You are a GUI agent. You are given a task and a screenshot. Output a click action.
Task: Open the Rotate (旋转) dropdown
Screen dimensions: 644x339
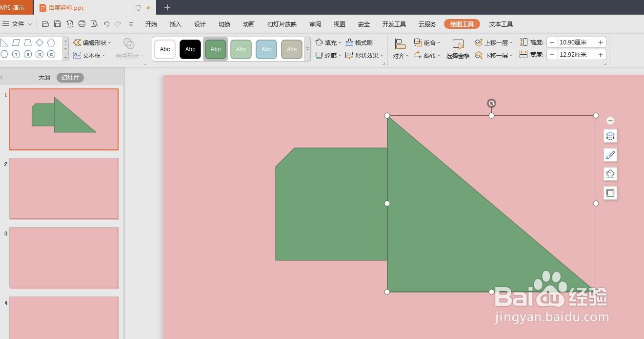tap(427, 55)
